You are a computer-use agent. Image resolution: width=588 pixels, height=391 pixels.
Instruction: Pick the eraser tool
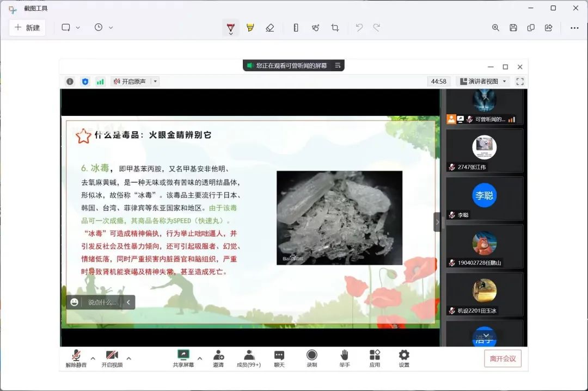(269, 28)
